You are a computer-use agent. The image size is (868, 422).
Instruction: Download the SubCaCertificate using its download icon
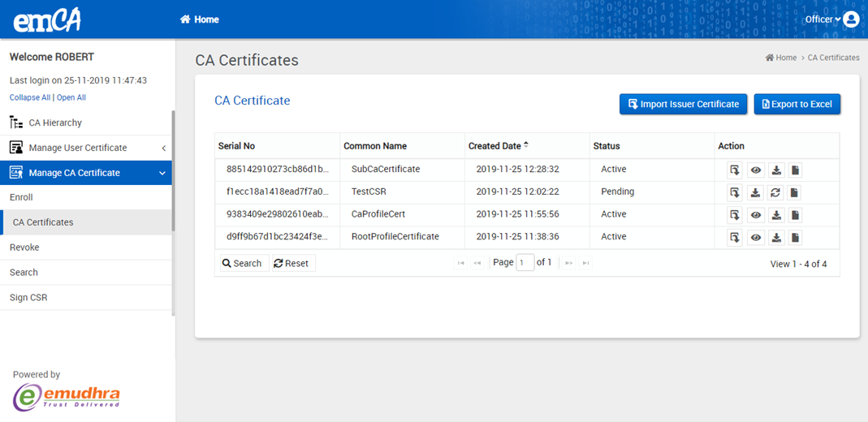[775, 170]
